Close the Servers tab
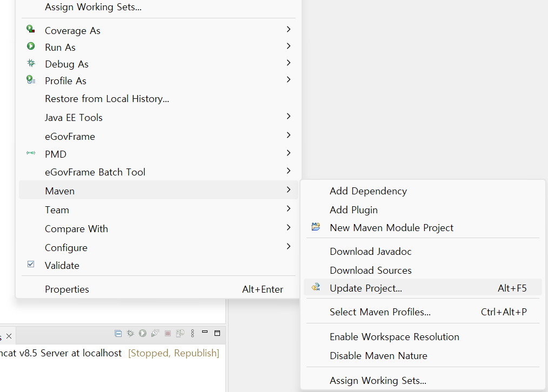 pos(9,336)
